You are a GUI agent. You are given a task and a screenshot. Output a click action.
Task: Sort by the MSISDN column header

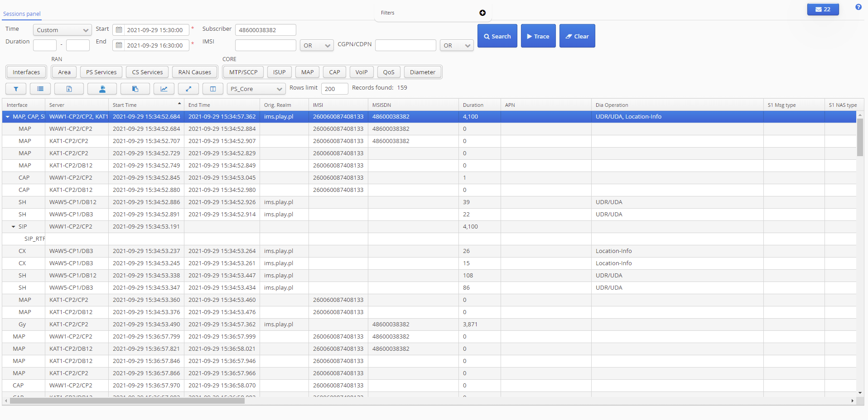point(413,105)
